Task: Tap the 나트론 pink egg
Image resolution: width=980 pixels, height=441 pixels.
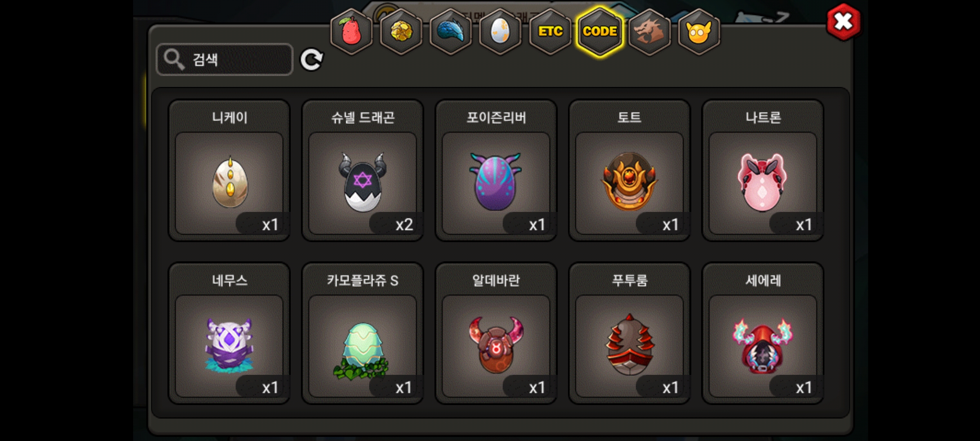Action: 763,170
